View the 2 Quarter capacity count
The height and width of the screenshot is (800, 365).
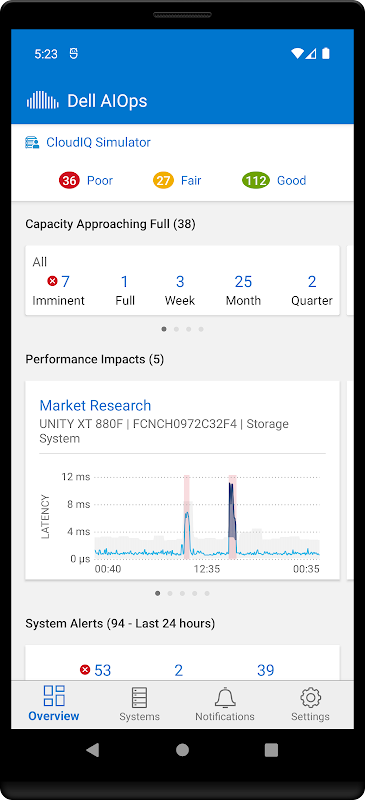(x=312, y=290)
